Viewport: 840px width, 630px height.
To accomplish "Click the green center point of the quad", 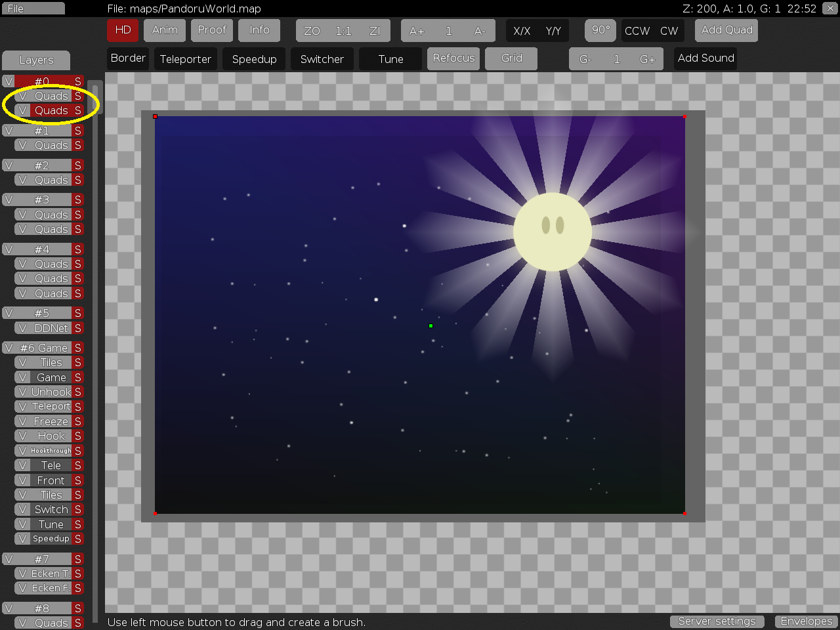I will click(x=430, y=325).
